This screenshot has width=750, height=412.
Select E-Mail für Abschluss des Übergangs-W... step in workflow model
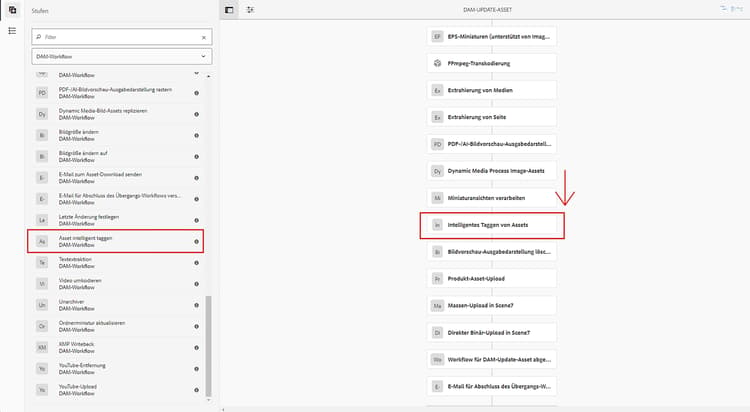coord(492,386)
